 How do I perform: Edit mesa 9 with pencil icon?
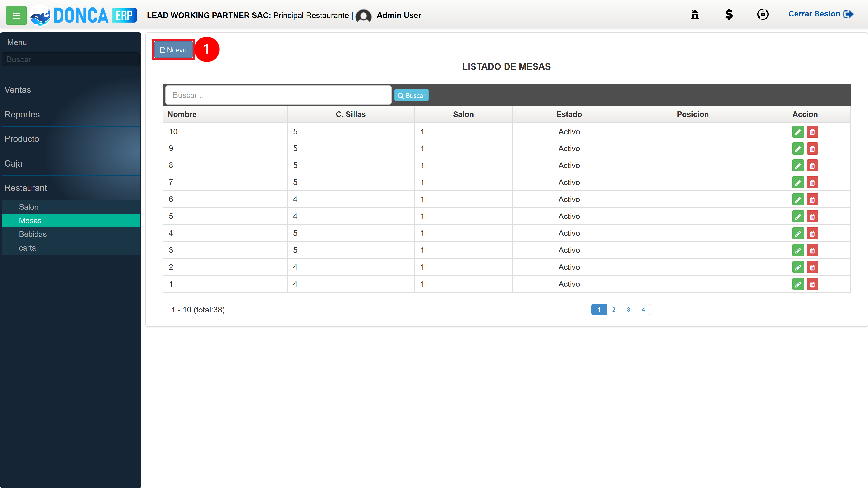798,148
